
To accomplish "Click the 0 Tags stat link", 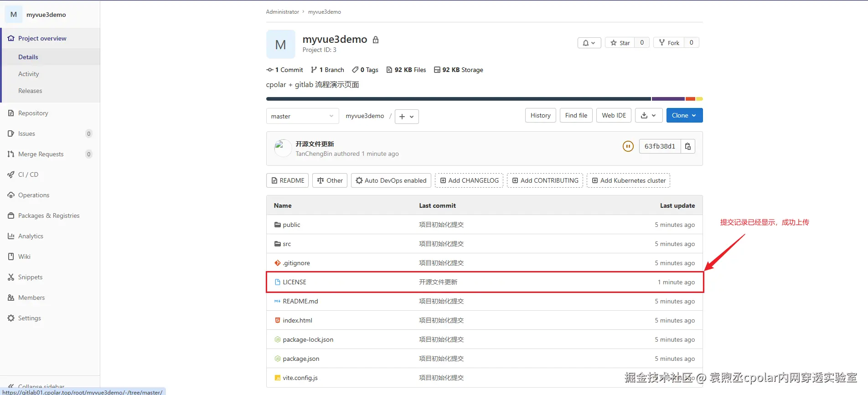I will coord(365,70).
